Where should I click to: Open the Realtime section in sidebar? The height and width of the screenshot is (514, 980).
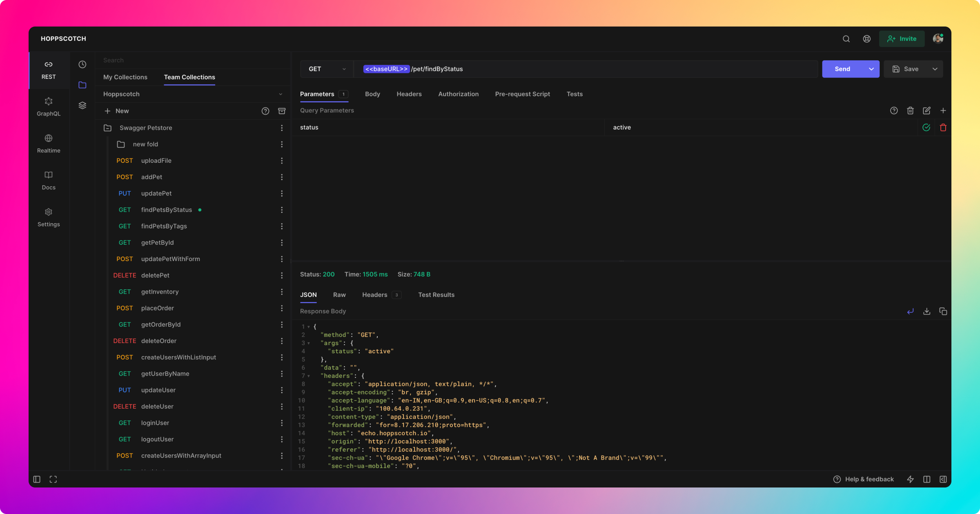click(49, 144)
